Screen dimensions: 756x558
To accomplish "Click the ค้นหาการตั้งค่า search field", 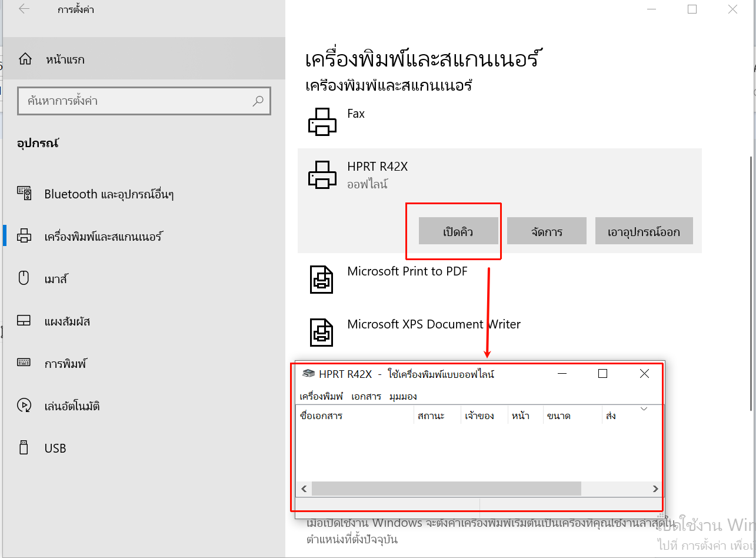I will point(135,101).
